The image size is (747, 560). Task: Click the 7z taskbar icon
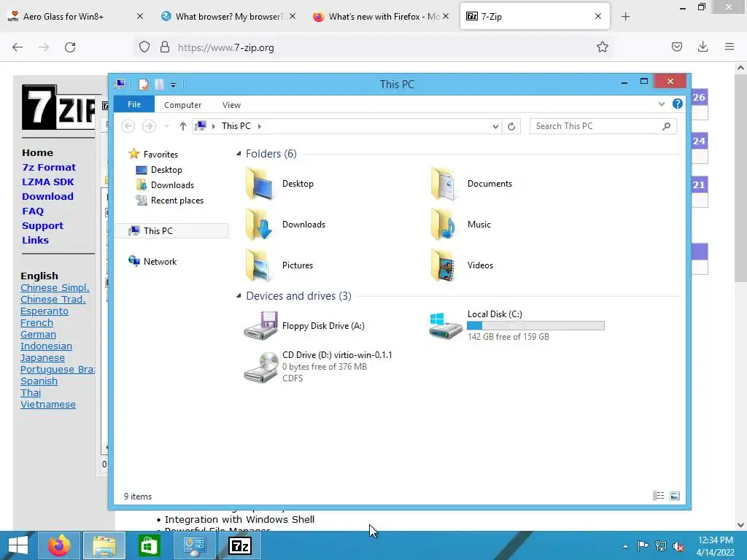[239, 545]
